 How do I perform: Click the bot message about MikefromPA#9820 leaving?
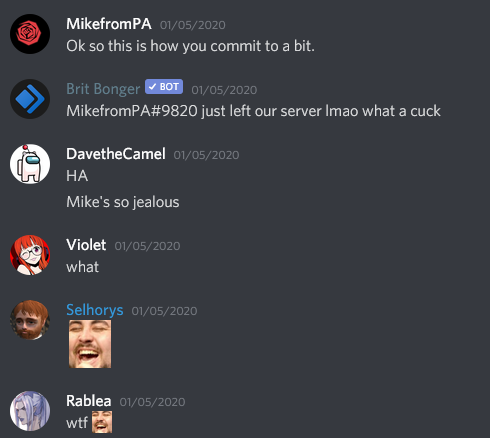pos(253,111)
